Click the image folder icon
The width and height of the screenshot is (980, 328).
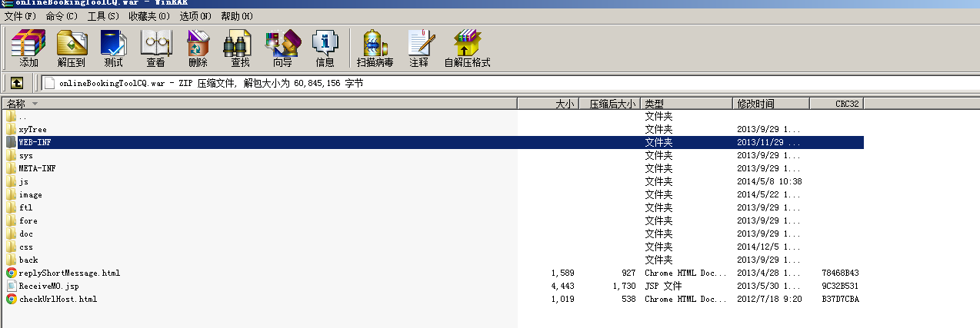pyautogui.click(x=11, y=194)
